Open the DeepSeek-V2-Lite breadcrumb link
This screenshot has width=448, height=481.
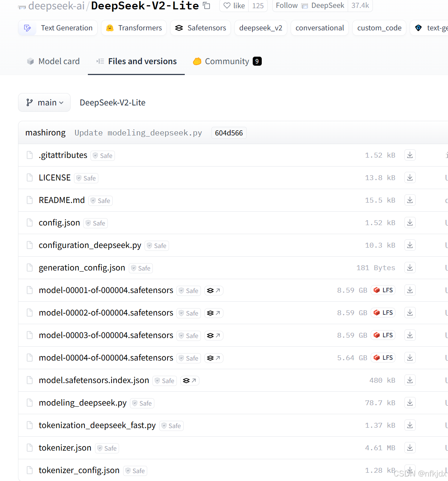[x=113, y=102]
